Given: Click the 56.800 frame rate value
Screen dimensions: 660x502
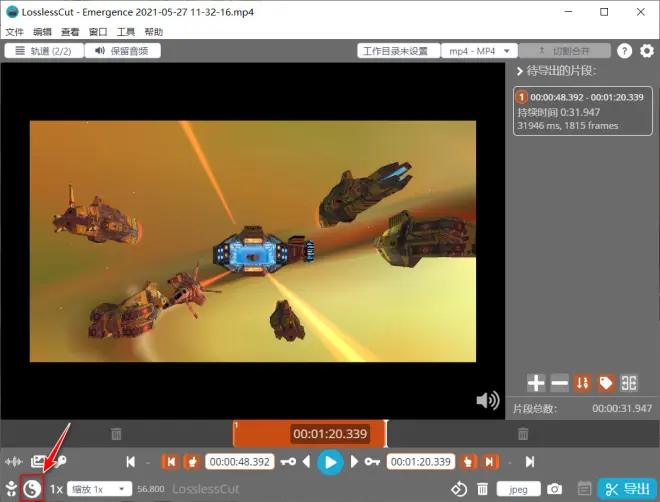Looking at the screenshot, I should 151,489.
